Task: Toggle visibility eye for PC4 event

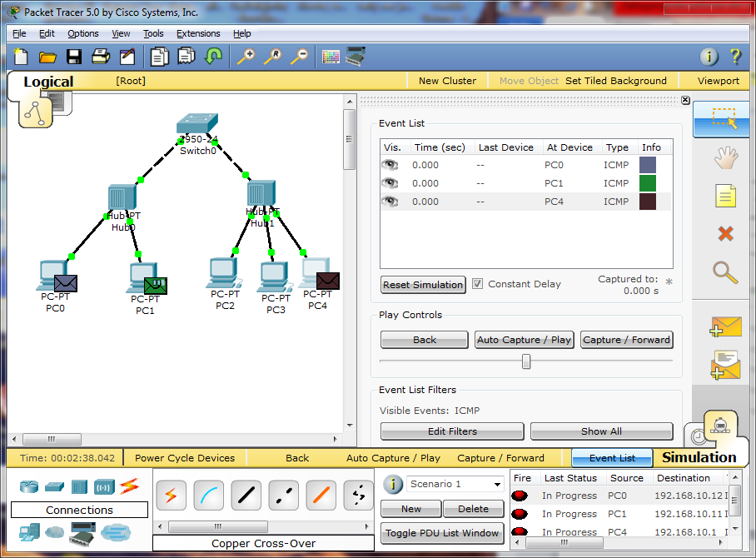Action: pos(390,202)
